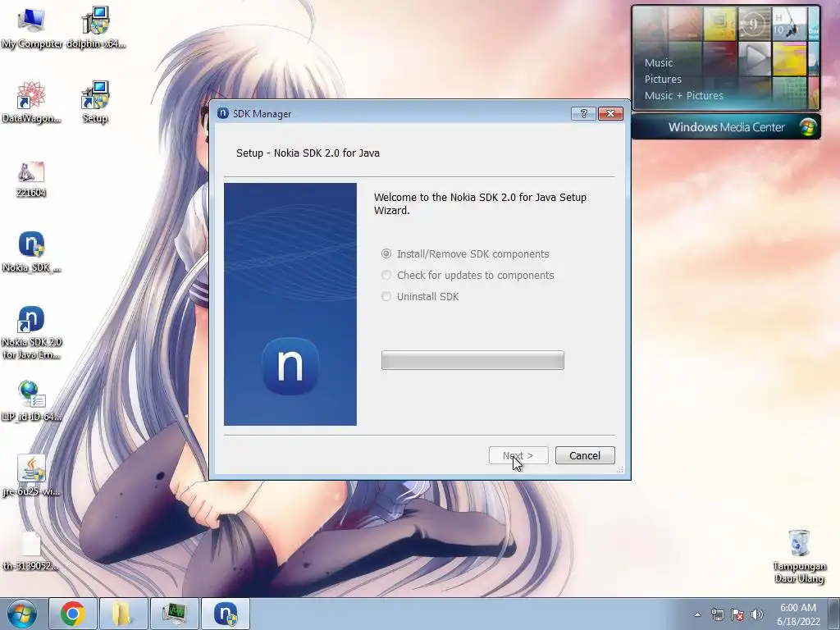Open the system monitor taskbar icon
This screenshot has height=630, width=840.
point(174,614)
